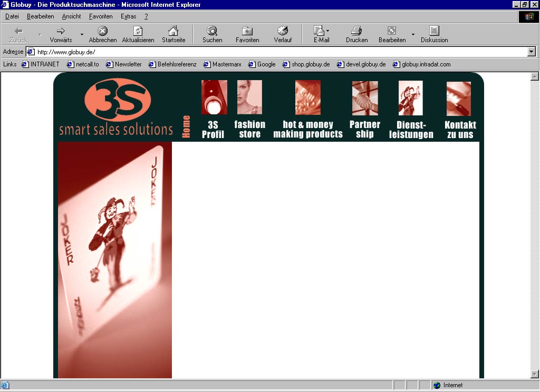Open the Befehlsreferenz links bar shortcut
540x392 pixels.
(x=172, y=64)
